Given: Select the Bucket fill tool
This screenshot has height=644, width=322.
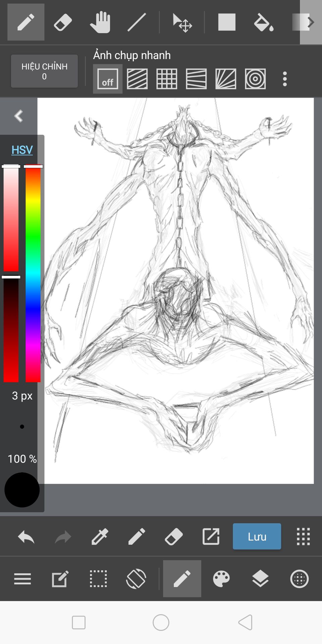Looking at the screenshot, I should point(264,22).
